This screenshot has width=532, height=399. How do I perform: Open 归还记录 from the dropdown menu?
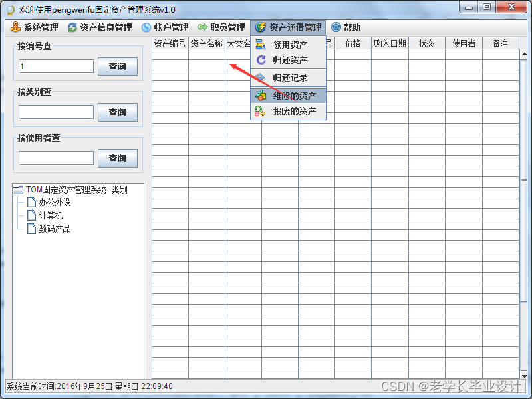(283, 78)
